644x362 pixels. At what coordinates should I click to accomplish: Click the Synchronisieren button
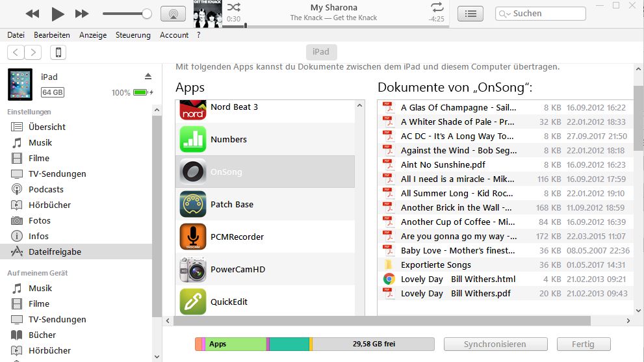495,344
